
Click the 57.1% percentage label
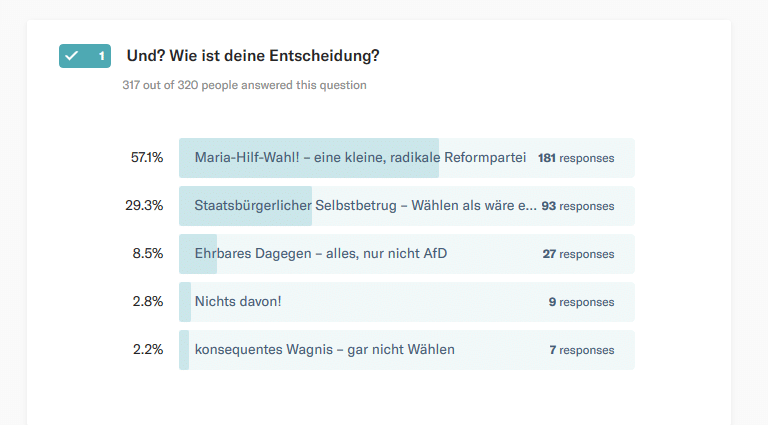click(x=147, y=158)
